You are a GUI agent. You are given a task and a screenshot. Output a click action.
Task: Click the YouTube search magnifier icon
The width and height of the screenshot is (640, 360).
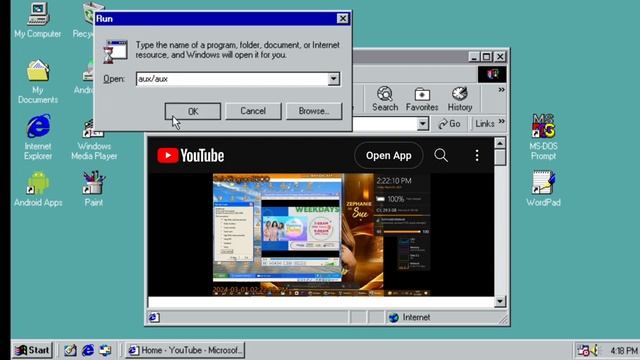pos(441,155)
